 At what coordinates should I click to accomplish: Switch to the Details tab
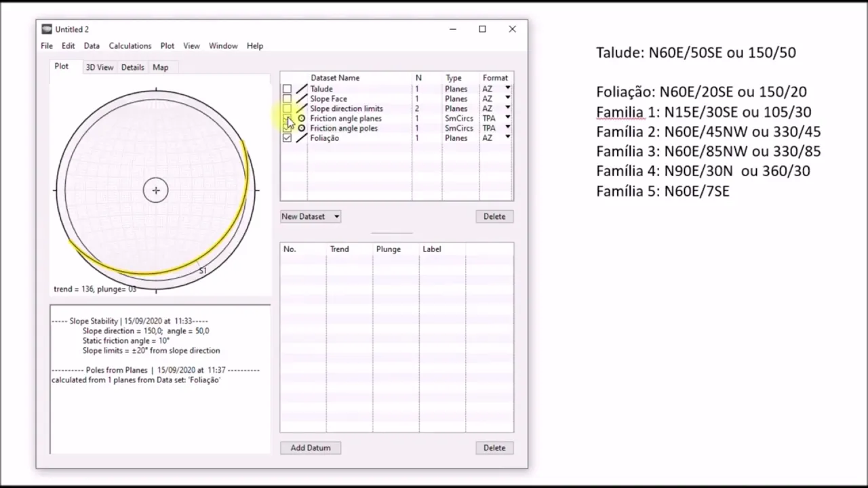click(133, 68)
